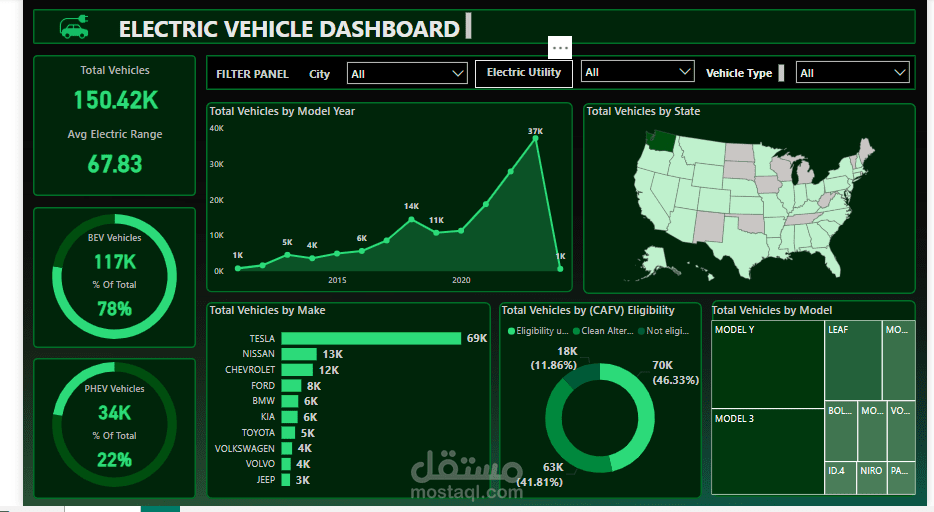934x512 pixels.
Task: Select the VOLVO bar in Make chart
Action: click(287, 464)
